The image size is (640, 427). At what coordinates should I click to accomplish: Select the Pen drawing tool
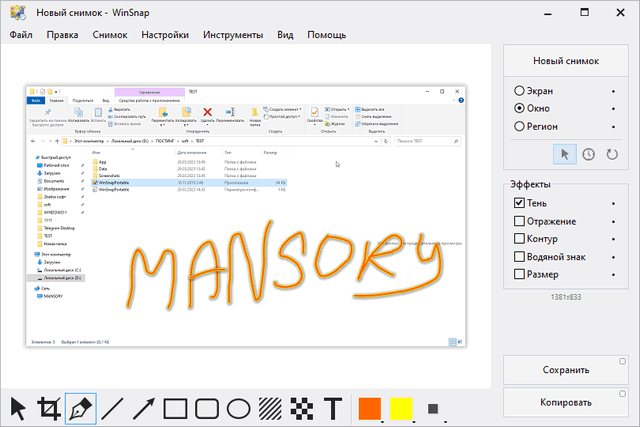81,408
